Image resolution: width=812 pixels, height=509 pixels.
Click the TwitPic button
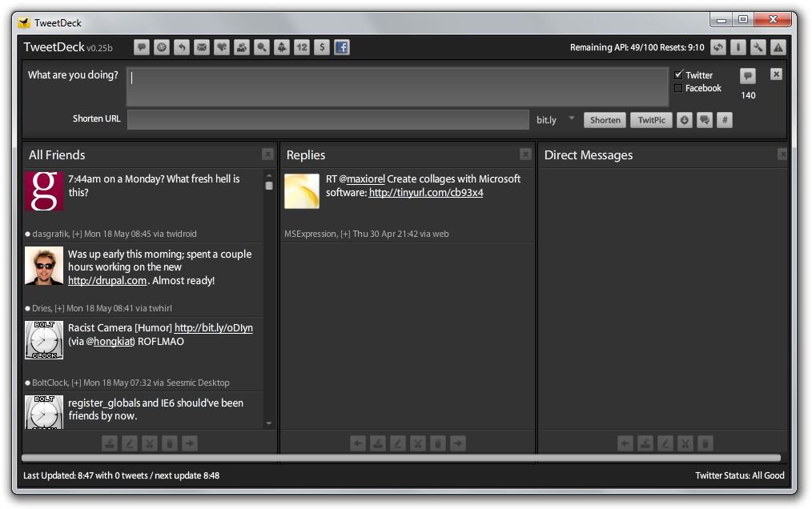tap(651, 120)
